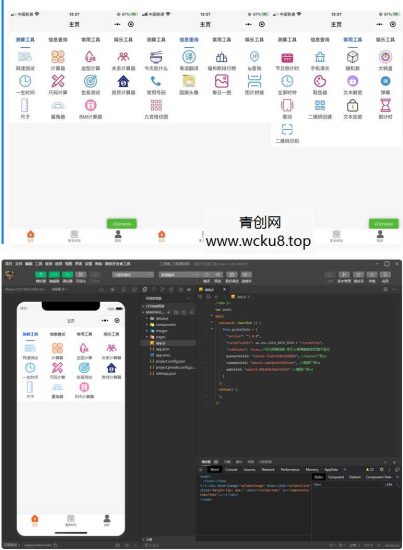Open 大转盘 in the right phone screenshot
Image resolution: width=403 pixels, height=550 pixels.
pyautogui.click(x=385, y=60)
